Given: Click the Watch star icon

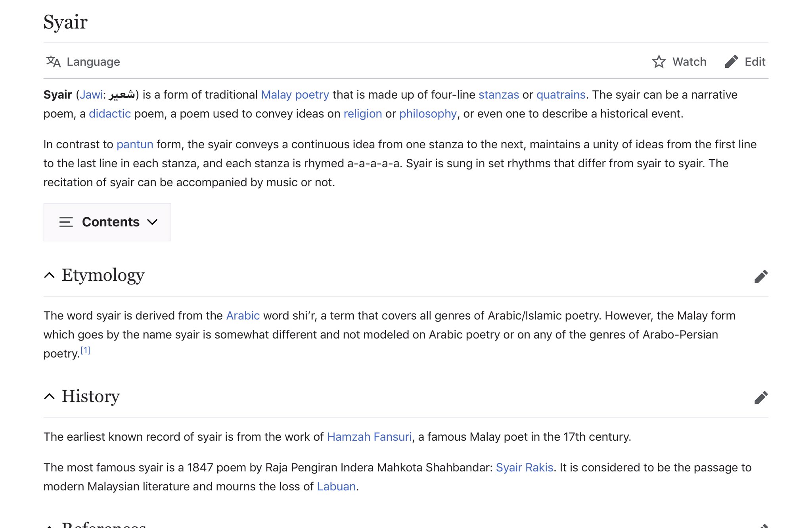Looking at the screenshot, I should pyautogui.click(x=659, y=61).
